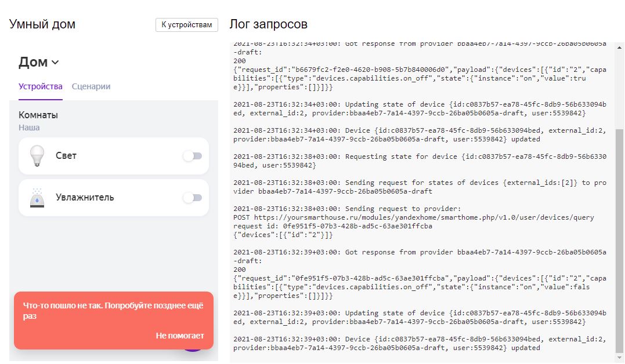Click the red error message text
The height and width of the screenshot is (364, 625).
click(113, 311)
